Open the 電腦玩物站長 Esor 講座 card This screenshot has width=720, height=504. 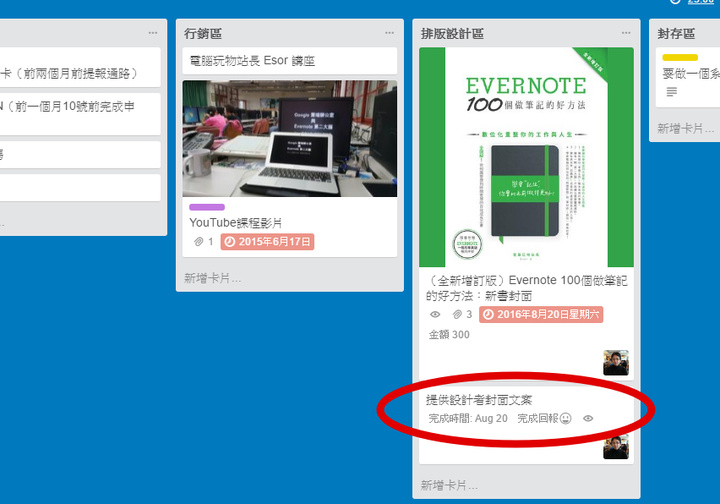290,61
